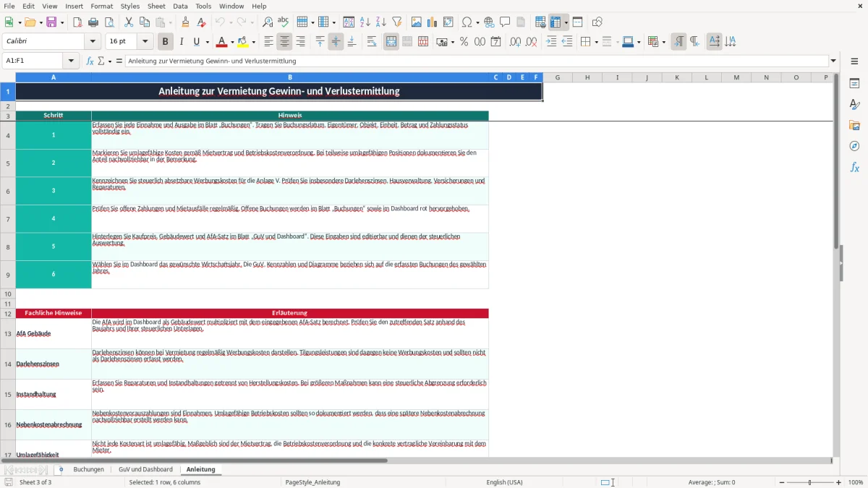
Task: Click the Copy icon
Action: [144, 22]
